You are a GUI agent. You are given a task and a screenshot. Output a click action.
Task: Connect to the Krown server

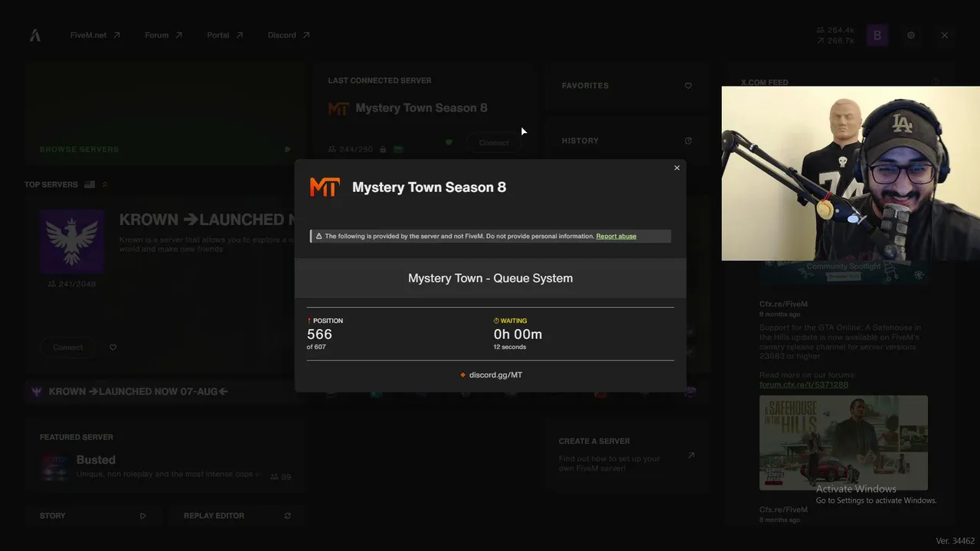click(x=68, y=347)
